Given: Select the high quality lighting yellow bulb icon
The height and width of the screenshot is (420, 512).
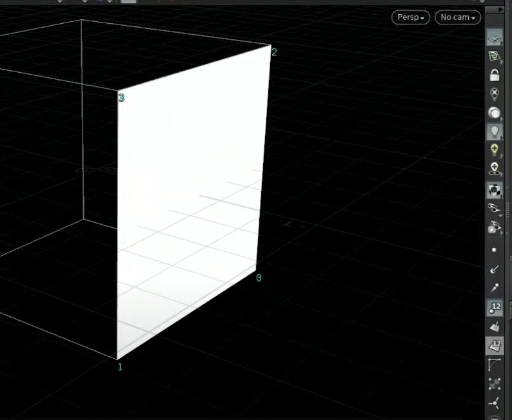Looking at the screenshot, I should pyautogui.click(x=495, y=149).
